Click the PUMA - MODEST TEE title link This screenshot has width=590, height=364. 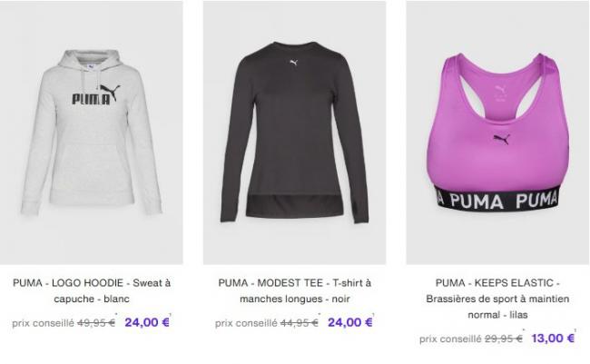[x=295, y=290]
